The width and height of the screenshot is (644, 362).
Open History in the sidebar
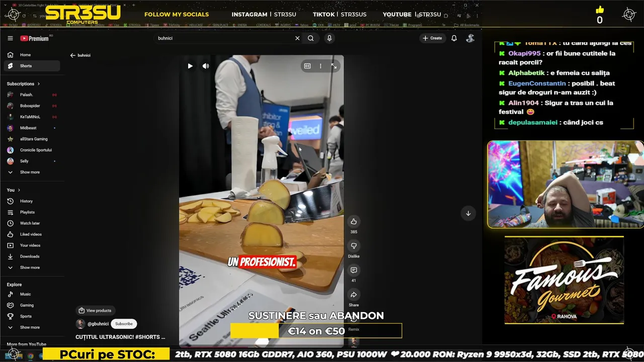click(32, 201)
